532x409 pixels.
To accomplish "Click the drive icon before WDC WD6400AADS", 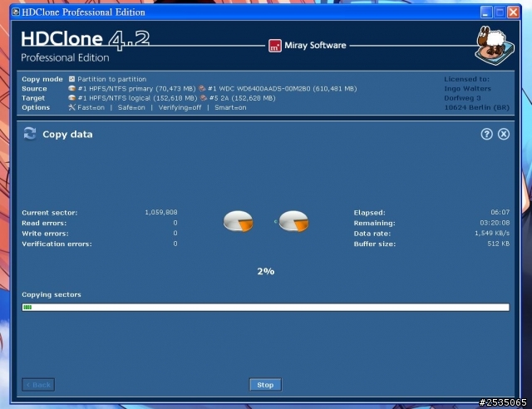I will (202, 88).
